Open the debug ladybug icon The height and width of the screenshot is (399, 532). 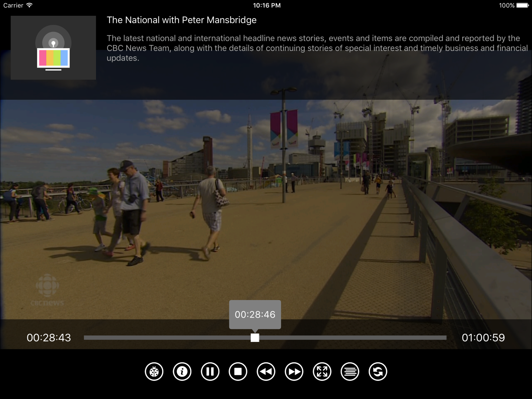coord(154,372)
